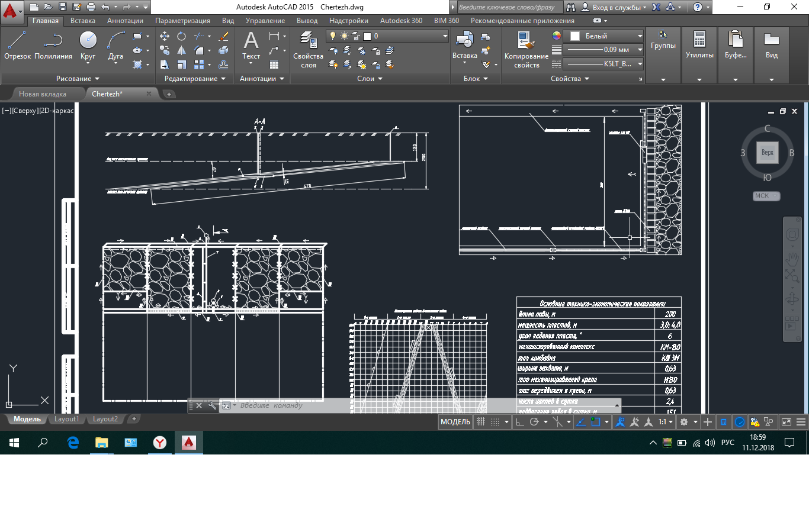Expand the Аннотации panel
This screenshot has height=532, width=809.
click(x=262, y=79)
